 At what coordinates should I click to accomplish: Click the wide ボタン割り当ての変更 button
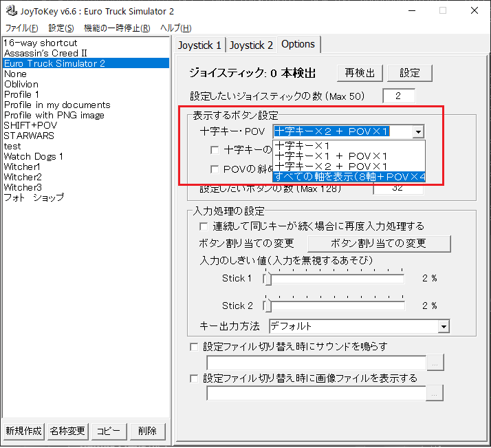(379, 244)
